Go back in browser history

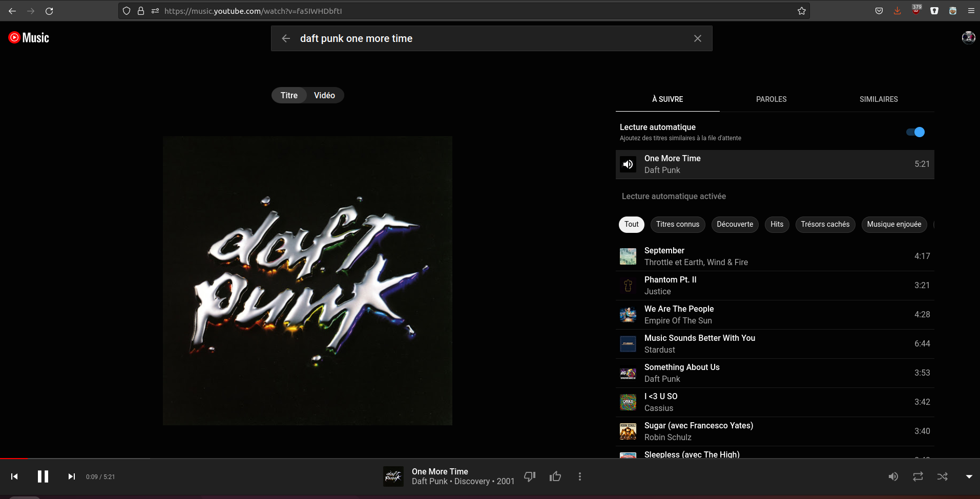[x=12, y=11]
